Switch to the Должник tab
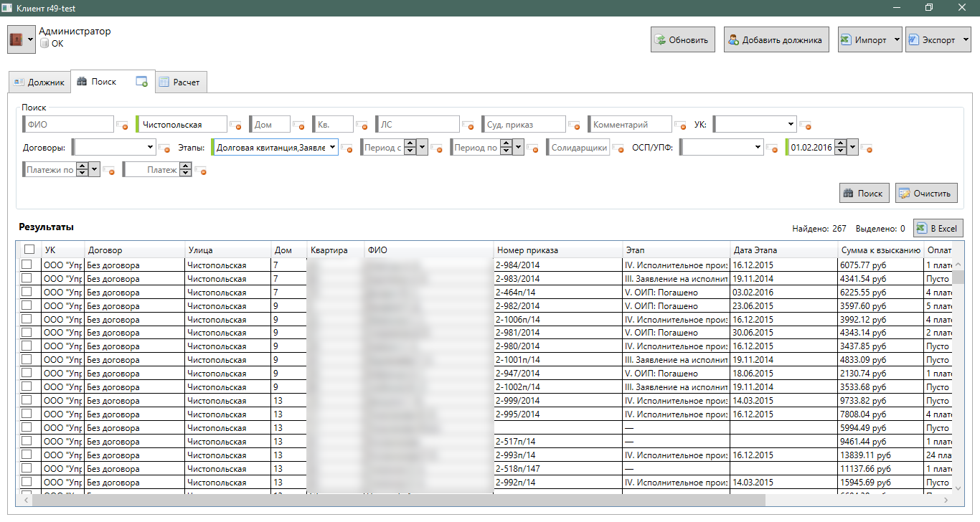 click(39, 82)
